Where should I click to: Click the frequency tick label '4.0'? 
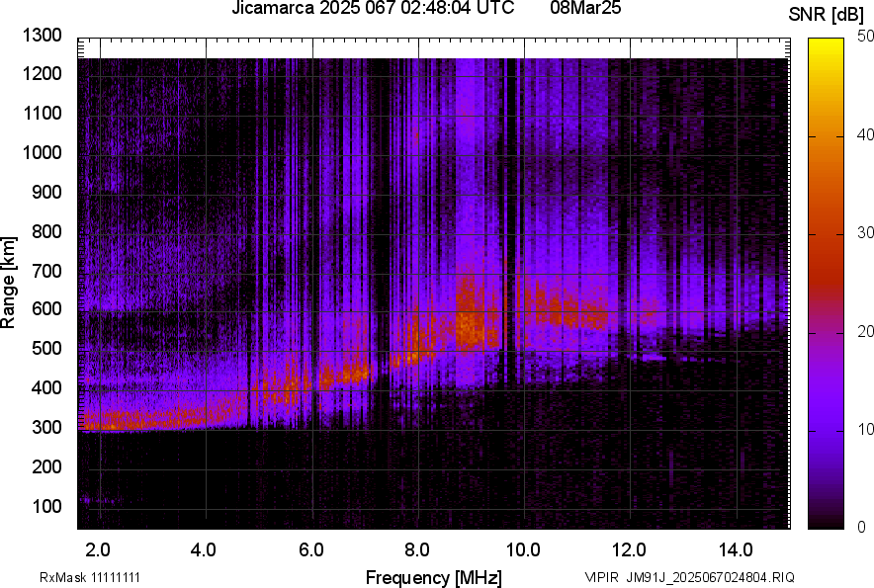(x=203, y=550)
